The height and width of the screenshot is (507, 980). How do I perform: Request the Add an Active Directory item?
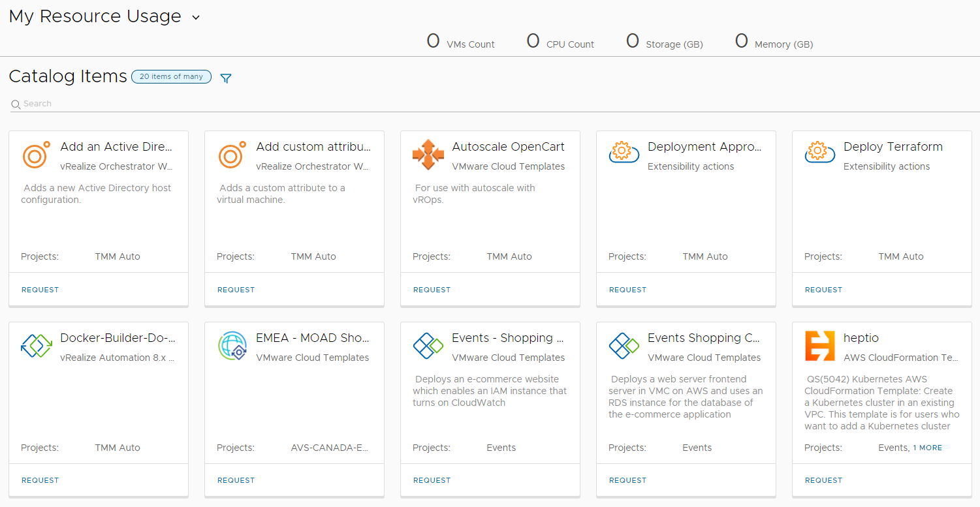[40, 290]
